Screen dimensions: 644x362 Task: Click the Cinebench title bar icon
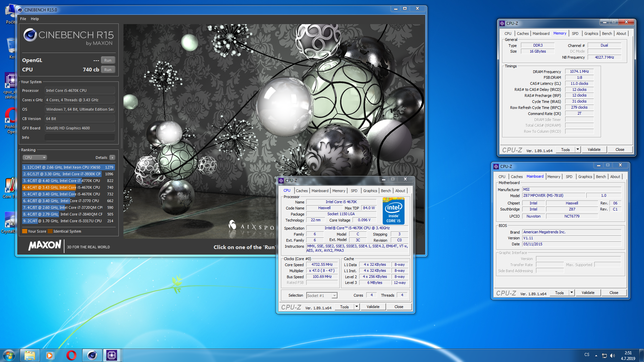pyautogui.click(x=20, y=10)
